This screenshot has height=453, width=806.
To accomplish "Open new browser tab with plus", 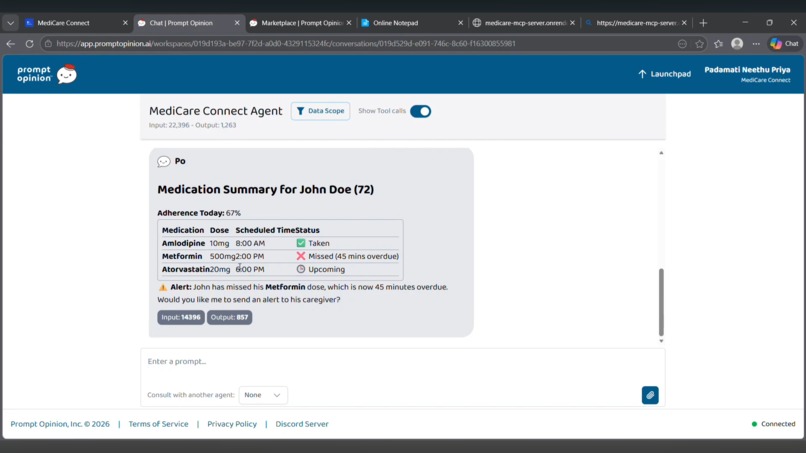I will click(x=703, y=23).
